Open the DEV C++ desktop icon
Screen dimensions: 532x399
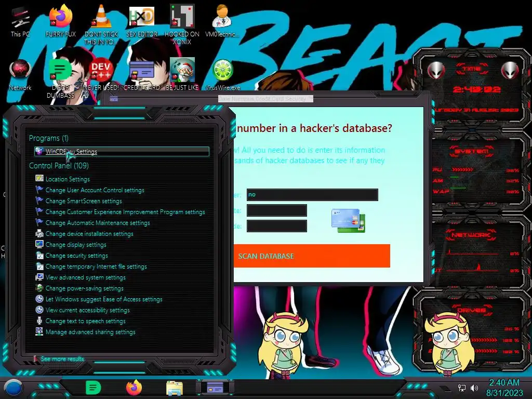[x=101, y=75]
